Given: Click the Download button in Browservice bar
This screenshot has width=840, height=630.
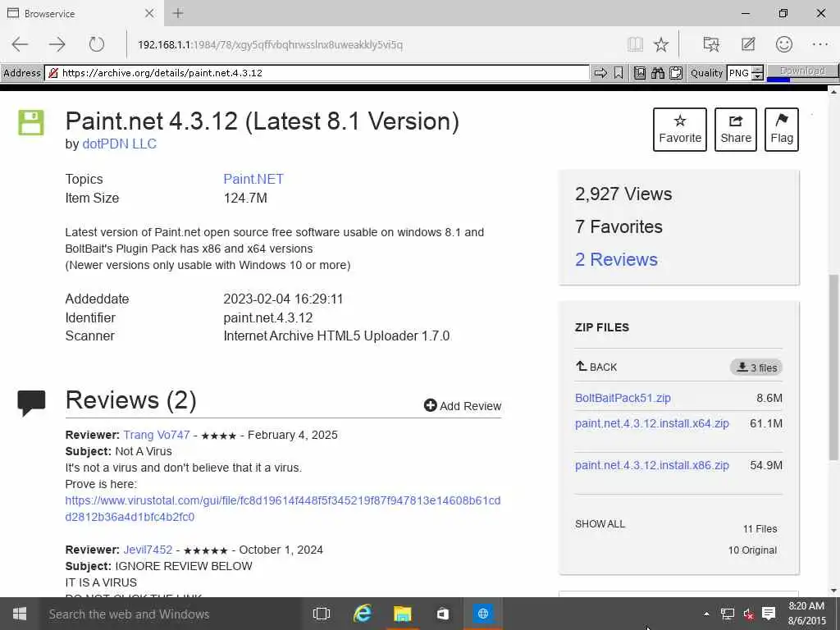Looking at the screenshot, I should (802, 71).
